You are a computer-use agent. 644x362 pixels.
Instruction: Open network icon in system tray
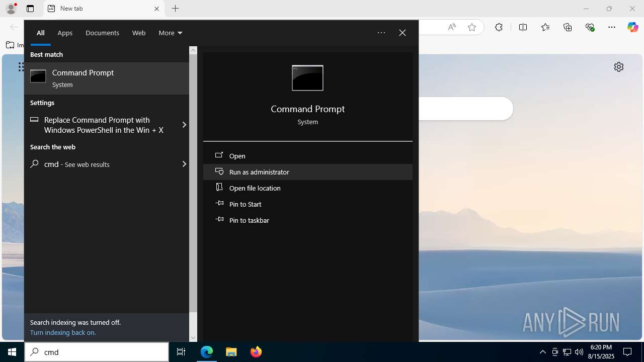(x=567, y=352)
